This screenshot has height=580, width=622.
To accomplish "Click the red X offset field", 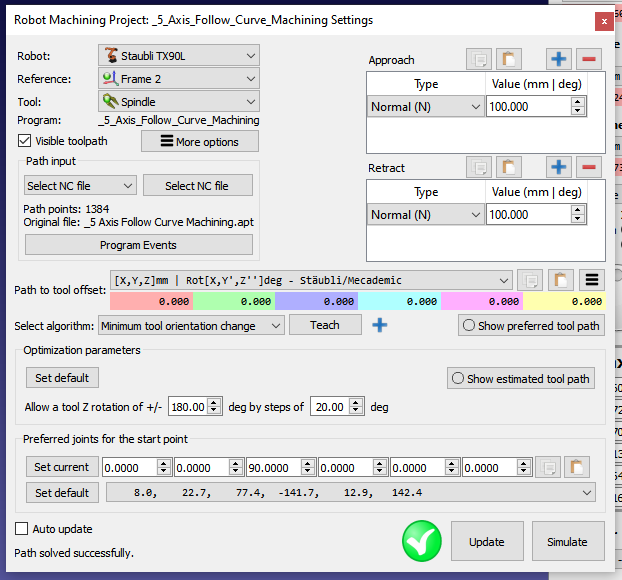I will click(x=152, y=301).
